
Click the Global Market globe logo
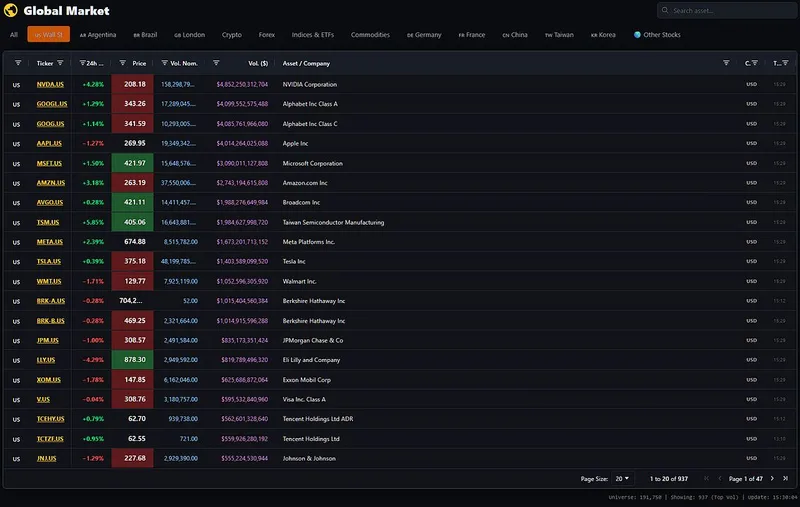[x=11, y=10]
